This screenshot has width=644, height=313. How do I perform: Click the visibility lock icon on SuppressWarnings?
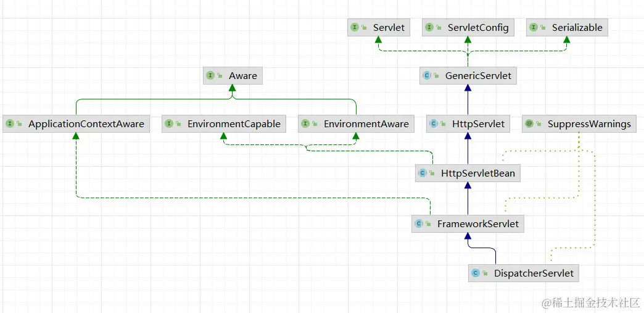point(539,124)
